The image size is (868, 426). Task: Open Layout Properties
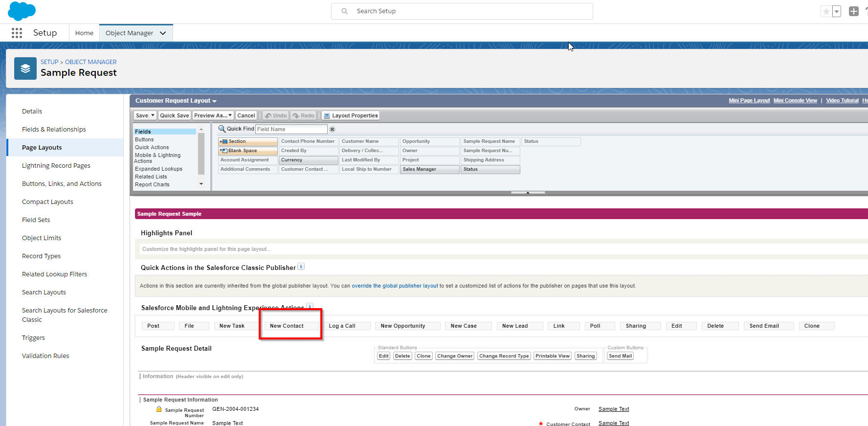coord(351,115)
